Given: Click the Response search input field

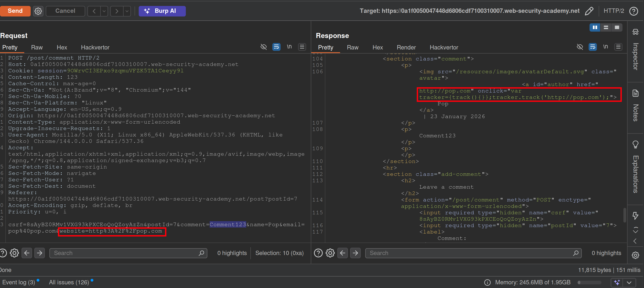Looking at the screenshot, I should pyautogui.click(x=470, y=253).
